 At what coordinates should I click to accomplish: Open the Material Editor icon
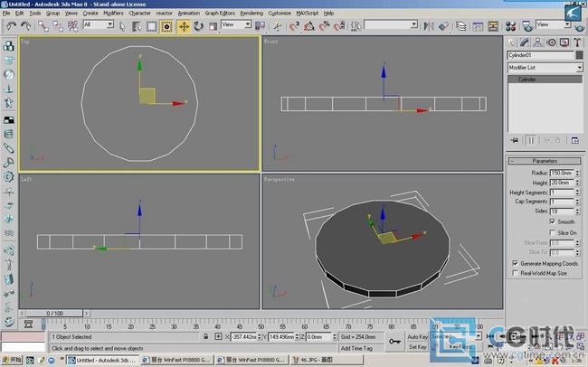pyautogui.click(x=510, y=26)
